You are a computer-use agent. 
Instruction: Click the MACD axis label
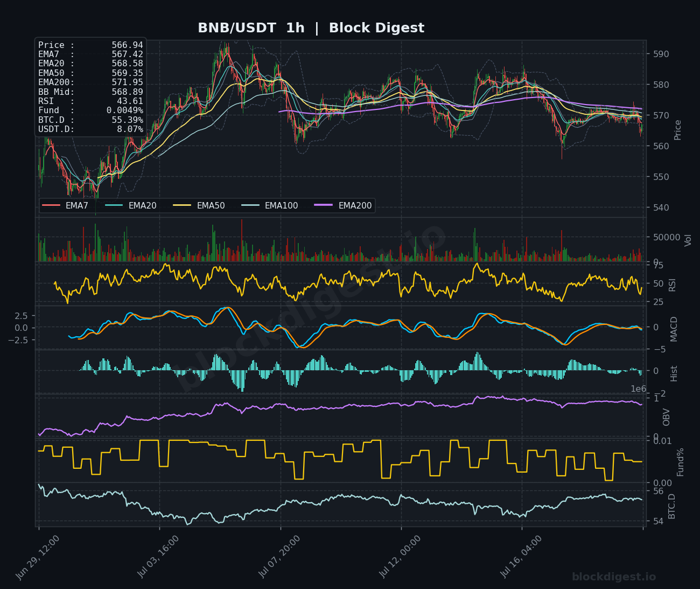click(674, 329)
